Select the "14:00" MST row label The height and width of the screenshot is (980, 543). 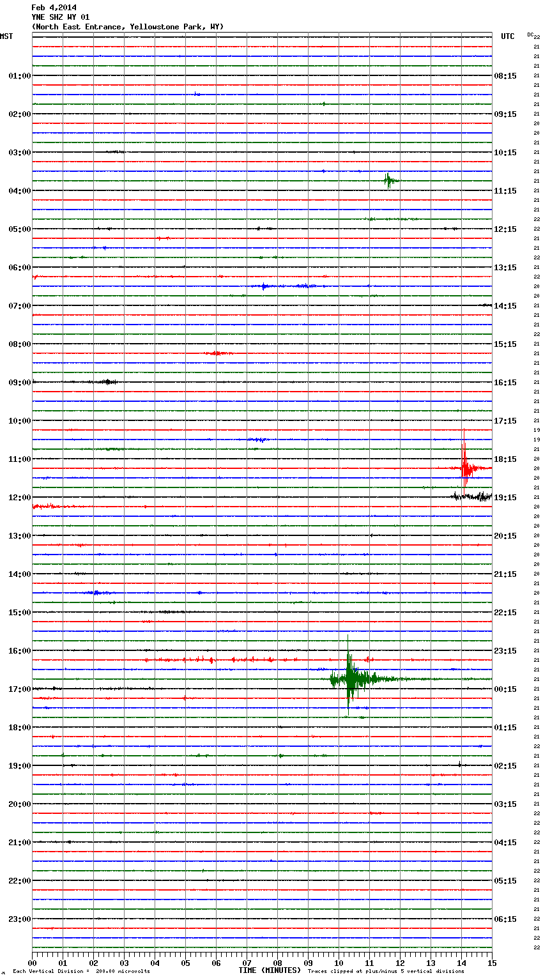pyautogui.click(x=20, y=574)
